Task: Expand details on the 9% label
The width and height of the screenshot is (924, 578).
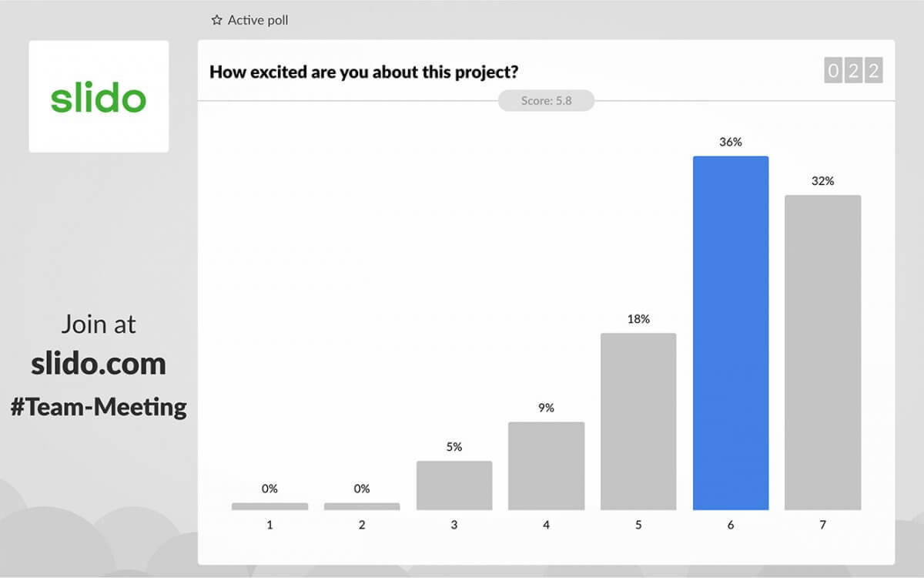Action: (546, 407)
